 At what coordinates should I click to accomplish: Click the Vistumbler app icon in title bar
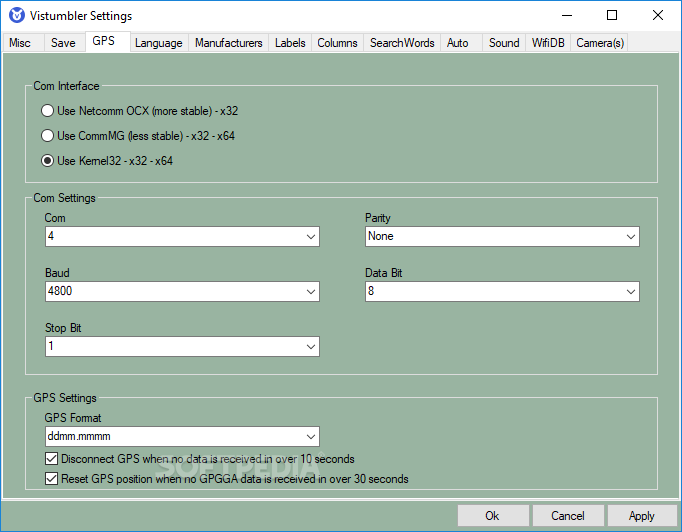(17, 15)
